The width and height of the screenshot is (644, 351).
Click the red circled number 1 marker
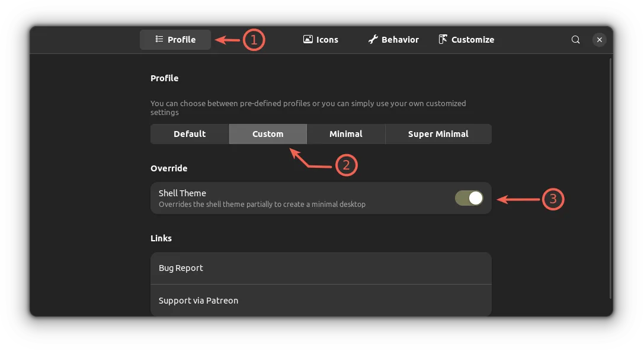click(x=254, y=40)
